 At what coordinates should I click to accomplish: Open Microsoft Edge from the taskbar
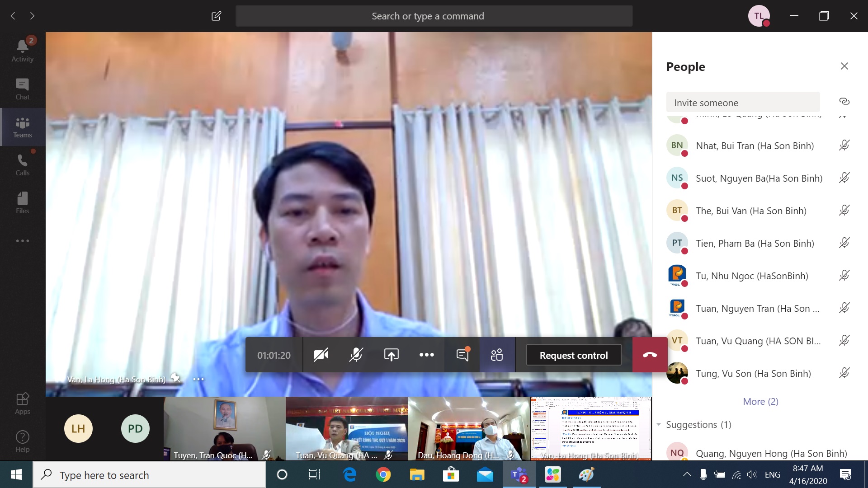coord(349,474)
